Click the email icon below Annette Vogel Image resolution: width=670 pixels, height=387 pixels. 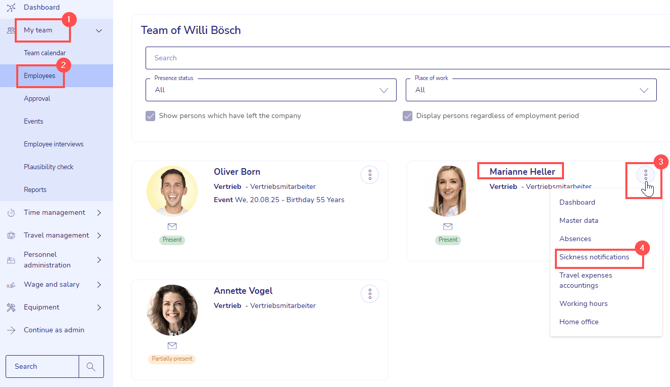[172, 345]
